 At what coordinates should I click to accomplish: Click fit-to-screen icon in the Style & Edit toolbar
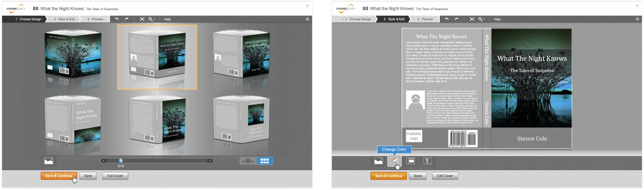pos(472,19)
